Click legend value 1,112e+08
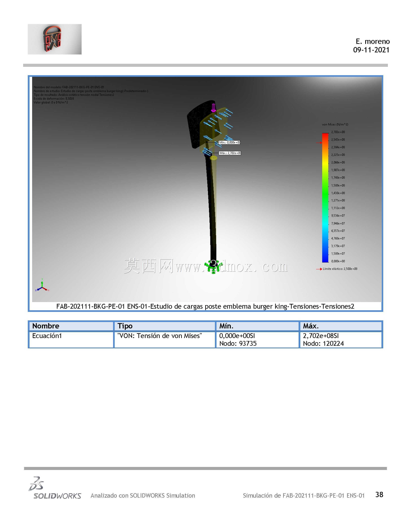The image size is (411, 532). click(338, 208)
